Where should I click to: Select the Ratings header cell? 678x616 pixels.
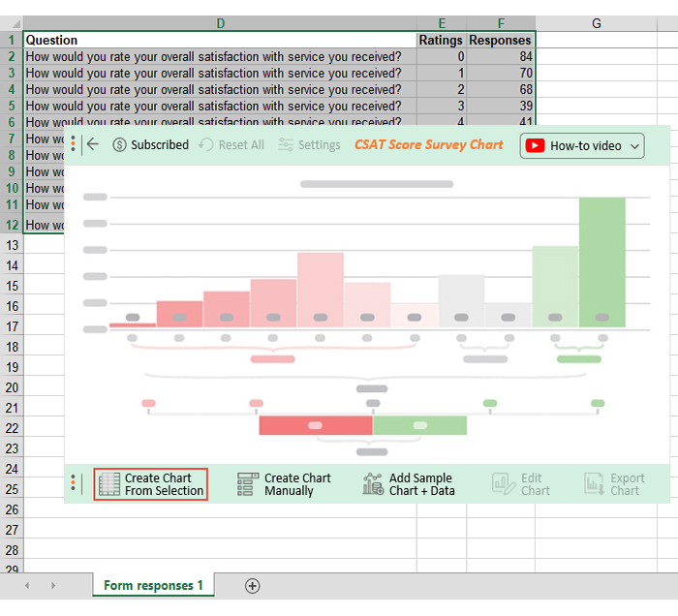coord(442,41)
